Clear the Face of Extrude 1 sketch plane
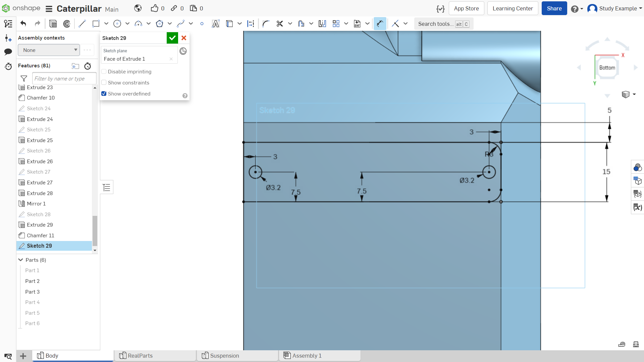Screen dimensions: 644x362 171,59
